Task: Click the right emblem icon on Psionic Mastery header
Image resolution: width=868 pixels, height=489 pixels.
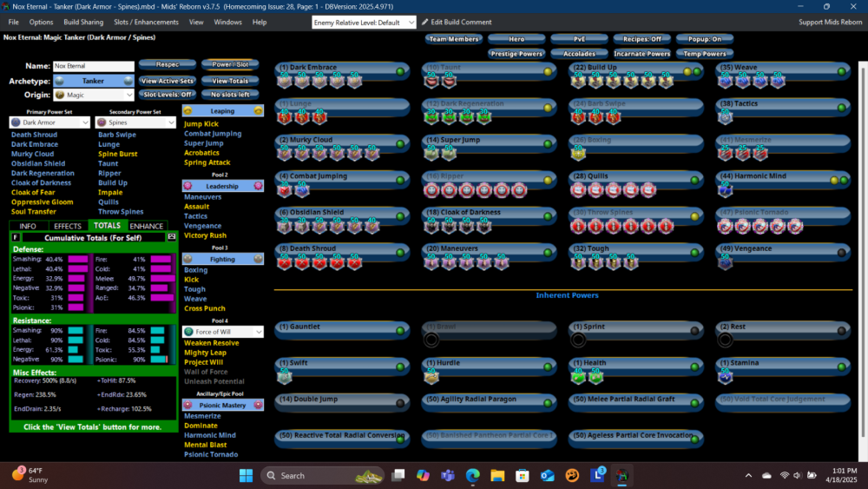Action: coord(258,405)
